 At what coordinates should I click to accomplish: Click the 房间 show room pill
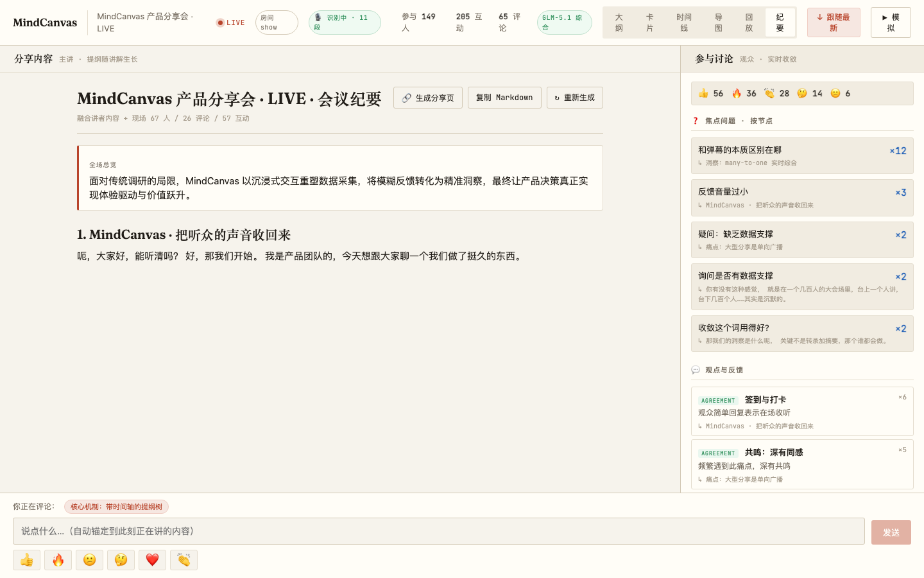pos(277,22)
